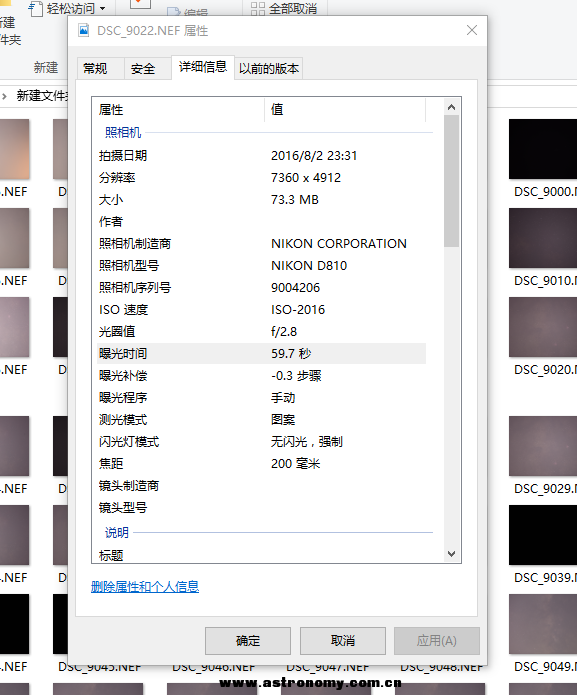
Task: Click the 照相机 section header
Action: 123,133
